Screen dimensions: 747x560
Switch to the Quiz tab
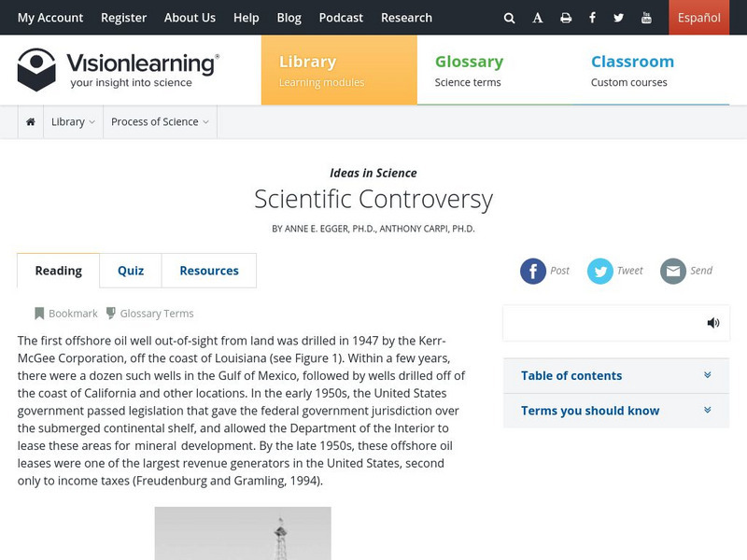click(131, 271)
